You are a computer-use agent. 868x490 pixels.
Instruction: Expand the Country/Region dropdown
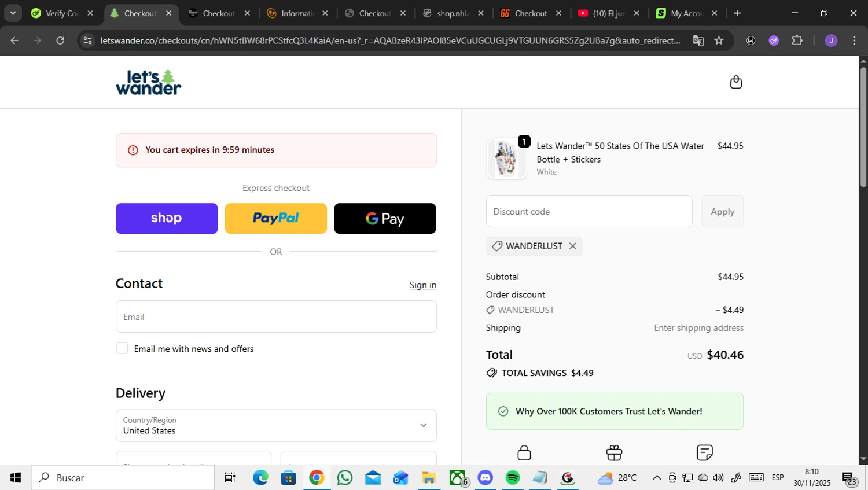pos(276,425)
